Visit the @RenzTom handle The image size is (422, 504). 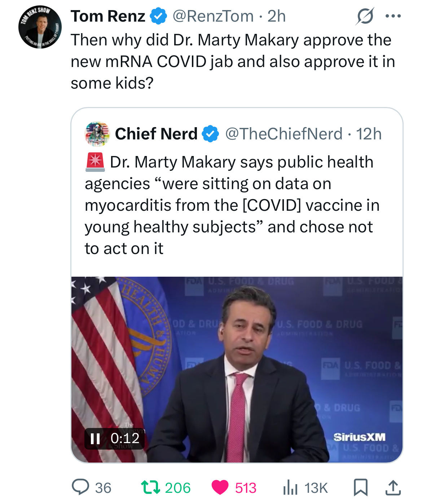[x=213, y=16]
